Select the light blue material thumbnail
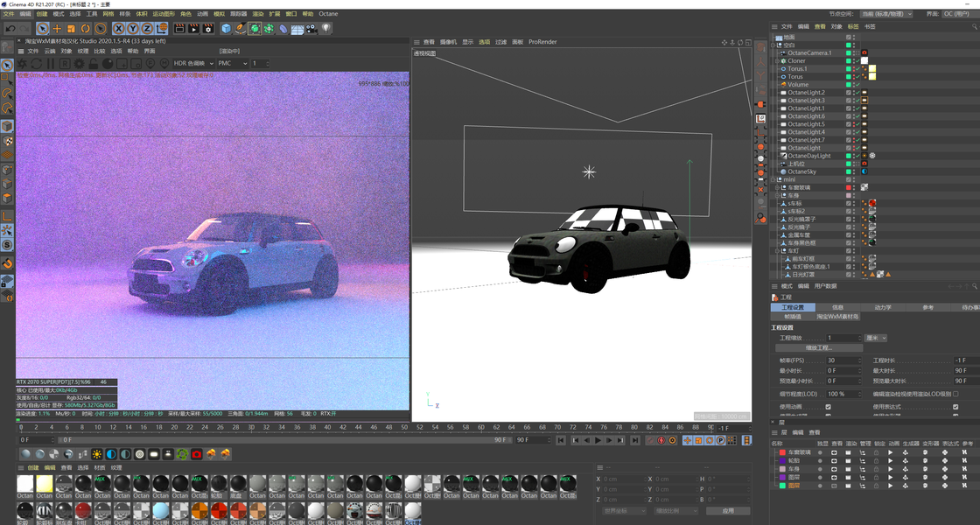 [161, 511]
